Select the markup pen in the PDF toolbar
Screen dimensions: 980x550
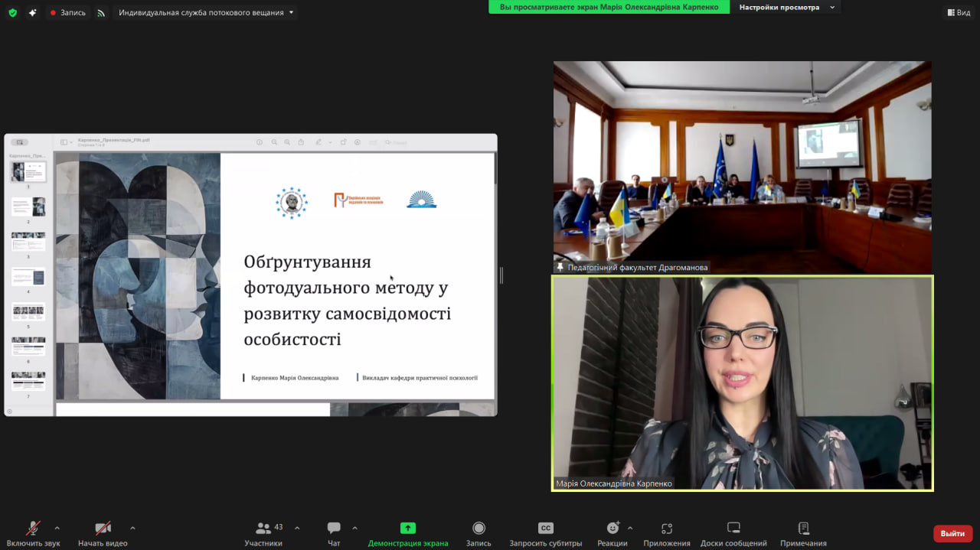click(x=319, y=142)
